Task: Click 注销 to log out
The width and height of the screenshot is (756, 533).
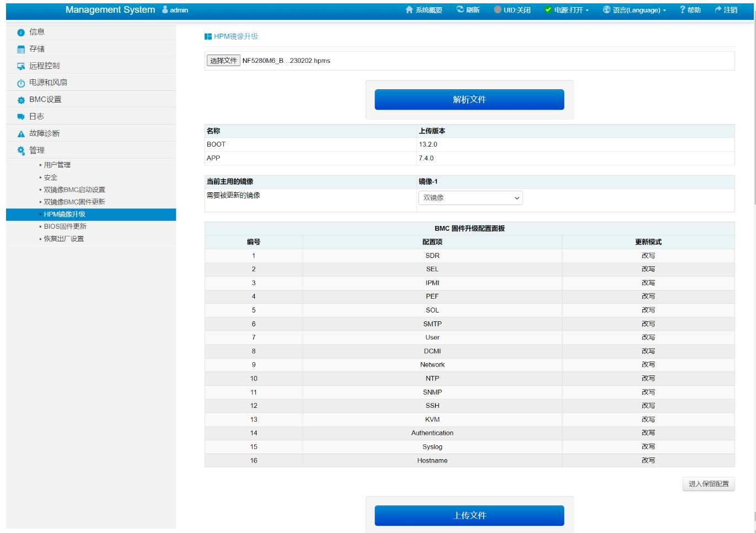Action: [x=726, y=10]
